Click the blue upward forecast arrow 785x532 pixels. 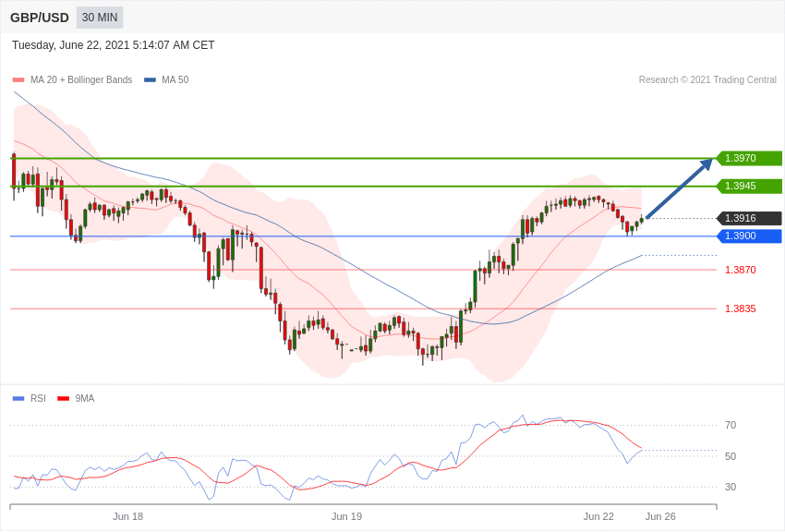point(679,189)
